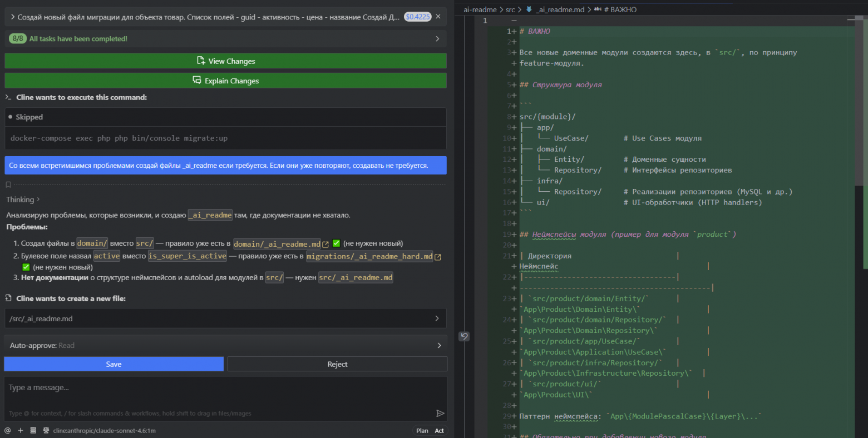Screen dimensions: 868x438
Task: Open the MCP servers icon in chat footer
Action: [33, 431]
